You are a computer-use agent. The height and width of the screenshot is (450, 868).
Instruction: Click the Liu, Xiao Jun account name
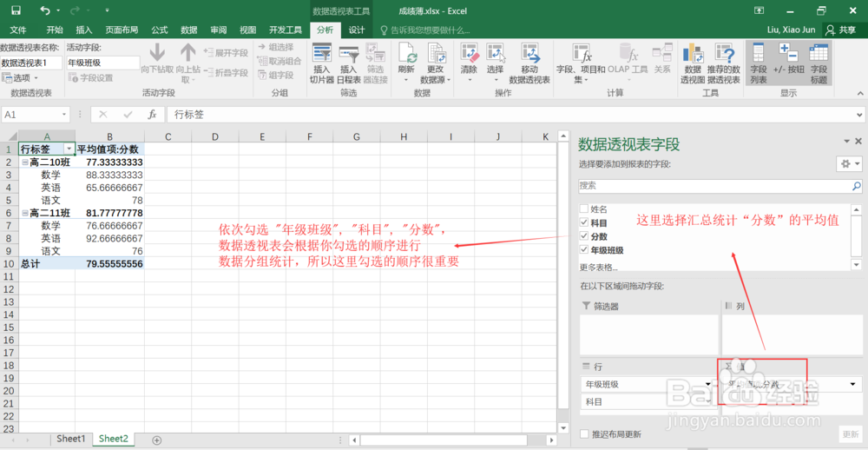tap(791, 30)
